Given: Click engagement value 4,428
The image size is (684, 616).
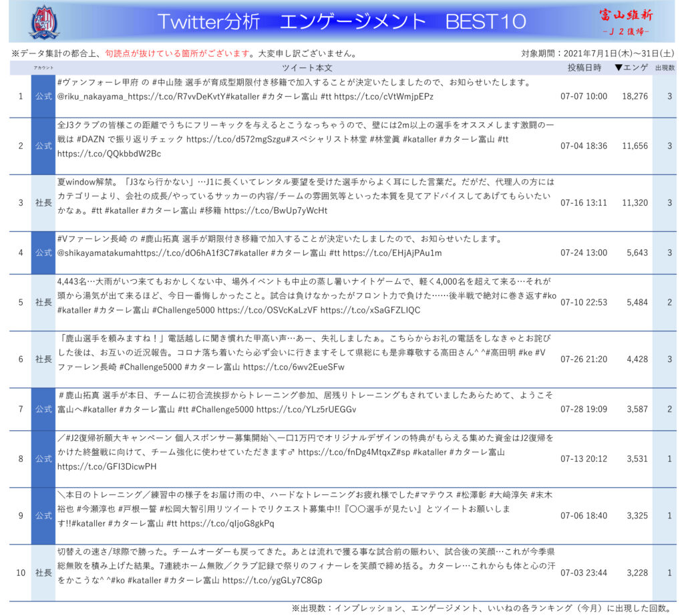Looking at the screenshot, I should (637, 359).
